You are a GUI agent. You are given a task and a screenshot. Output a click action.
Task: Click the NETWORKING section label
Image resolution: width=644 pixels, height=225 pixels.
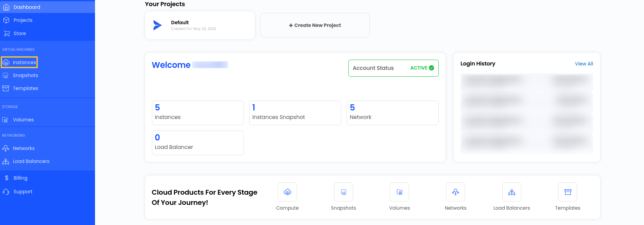13,135
